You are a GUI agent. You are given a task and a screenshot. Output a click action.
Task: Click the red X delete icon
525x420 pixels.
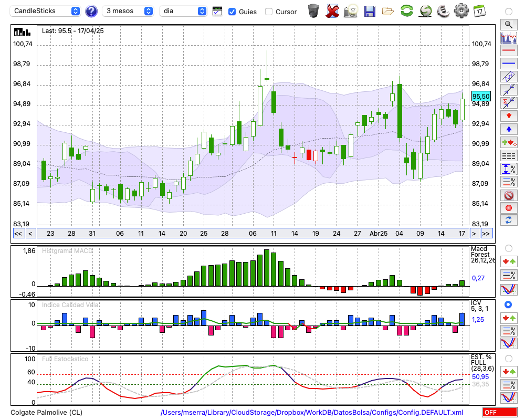pos(332,11)
